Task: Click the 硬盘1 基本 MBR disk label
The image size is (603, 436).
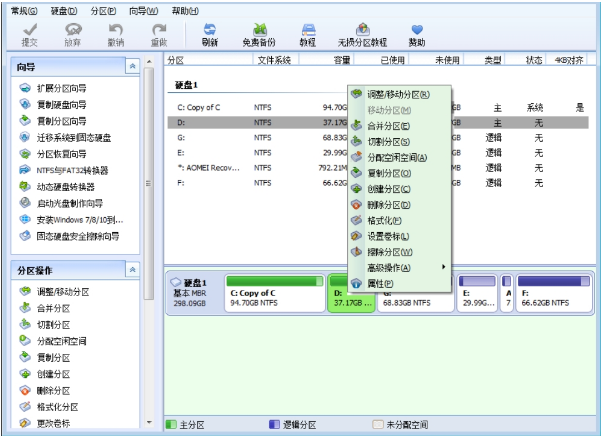Action: (194, 293)
